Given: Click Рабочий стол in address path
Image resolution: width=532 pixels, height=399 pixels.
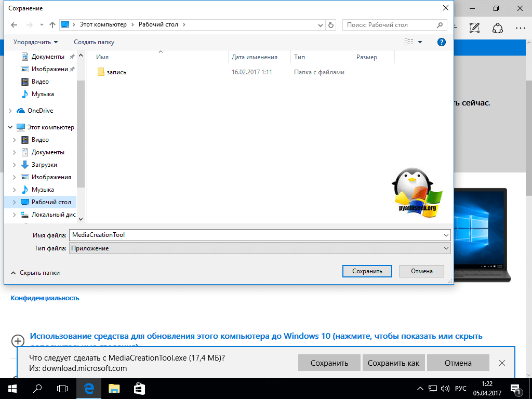Looking at the screenshot, I should (158, 24).
